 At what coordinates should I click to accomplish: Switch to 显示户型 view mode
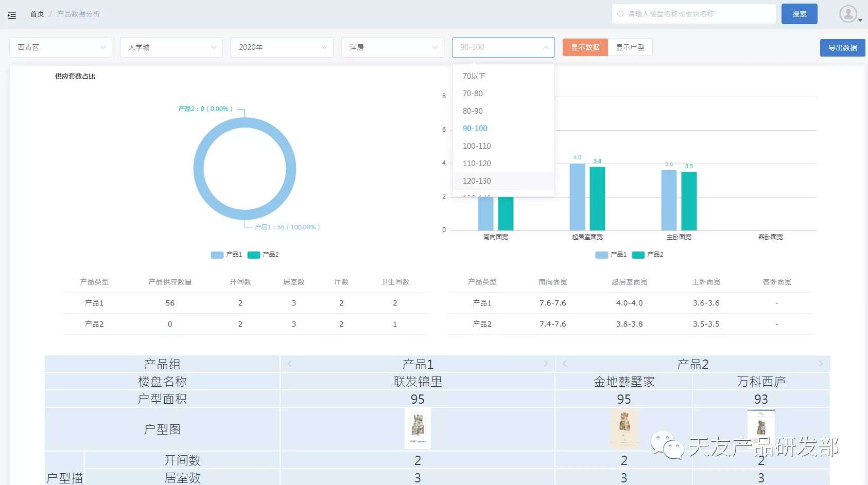tap(630, 47)
